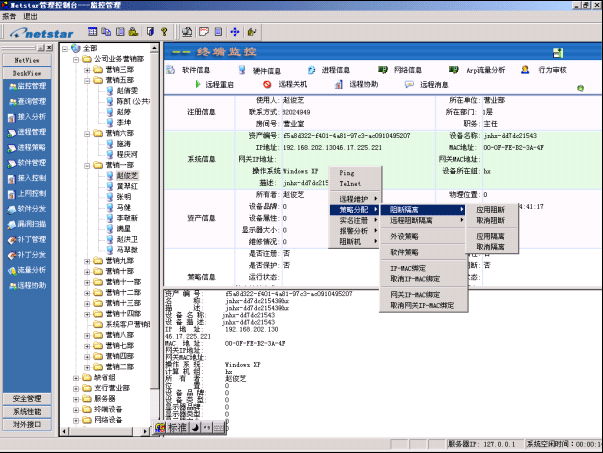Click the 安全管理 button
Screen dimensions: 603x453
pos(27,399)
